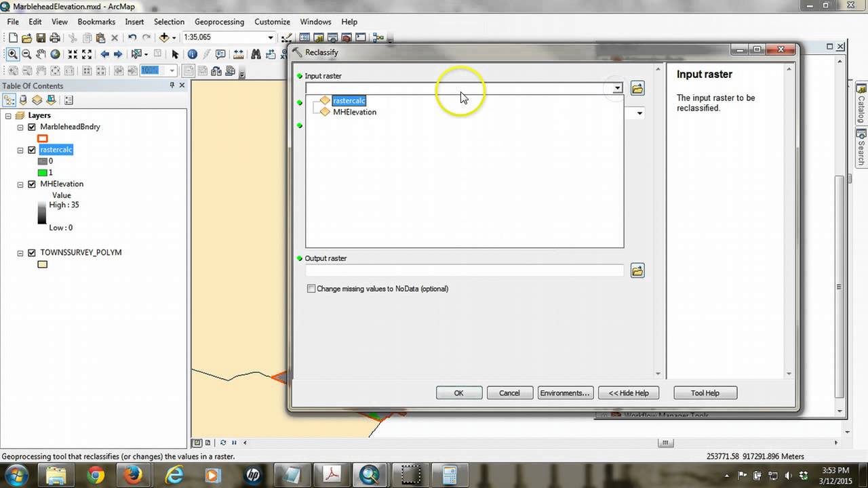The image size is (868, 488).
Task: Click Cancel in the Reclassify dialog
Action: [509, 393]
